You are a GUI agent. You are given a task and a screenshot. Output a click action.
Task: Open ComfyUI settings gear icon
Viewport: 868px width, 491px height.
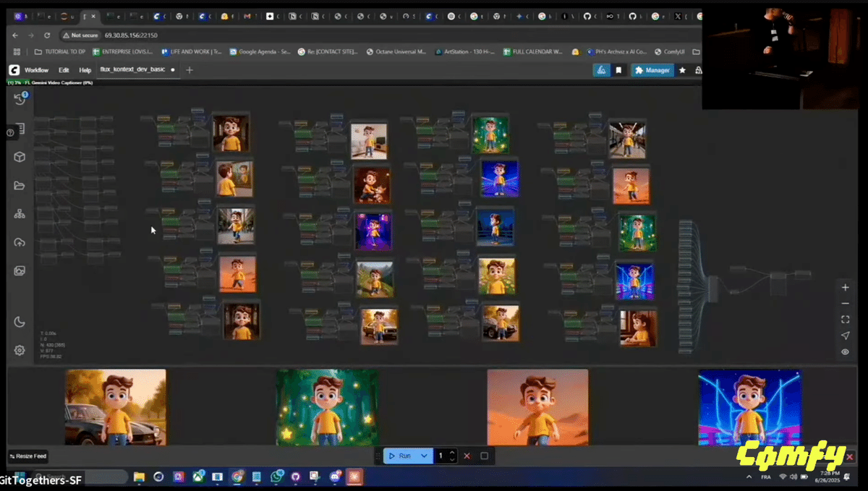point(20,350)
